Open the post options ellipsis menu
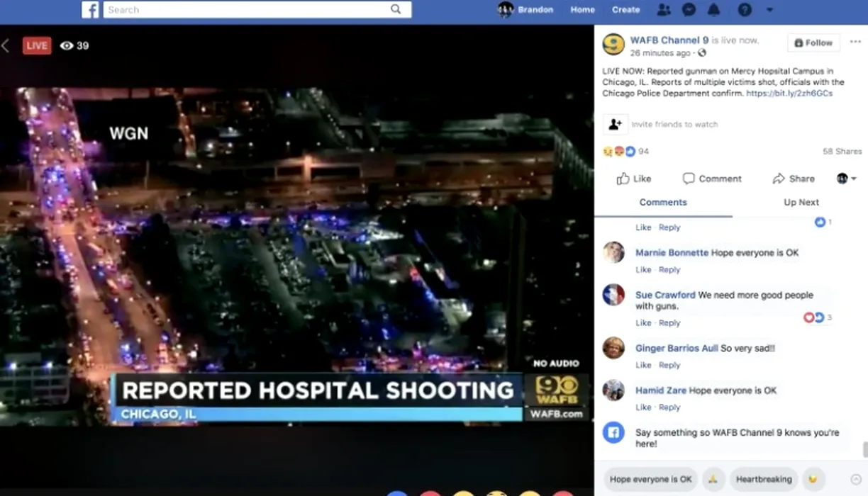 [855, 42]
